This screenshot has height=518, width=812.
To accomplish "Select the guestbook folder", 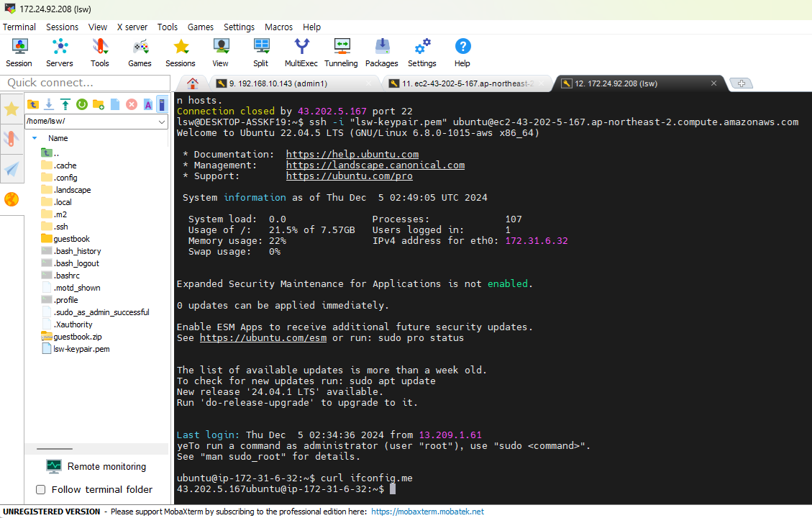I will click(71, 239).
